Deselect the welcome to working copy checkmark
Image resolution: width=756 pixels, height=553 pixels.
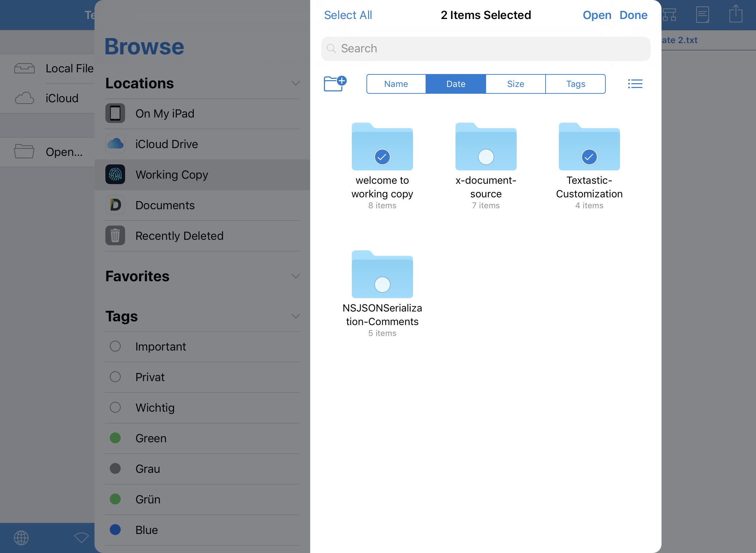coord(382,157)
